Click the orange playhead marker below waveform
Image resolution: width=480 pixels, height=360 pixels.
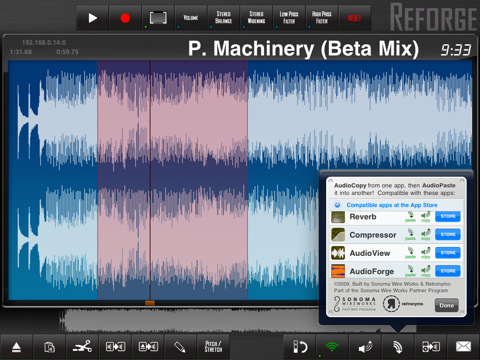[150, 303]
